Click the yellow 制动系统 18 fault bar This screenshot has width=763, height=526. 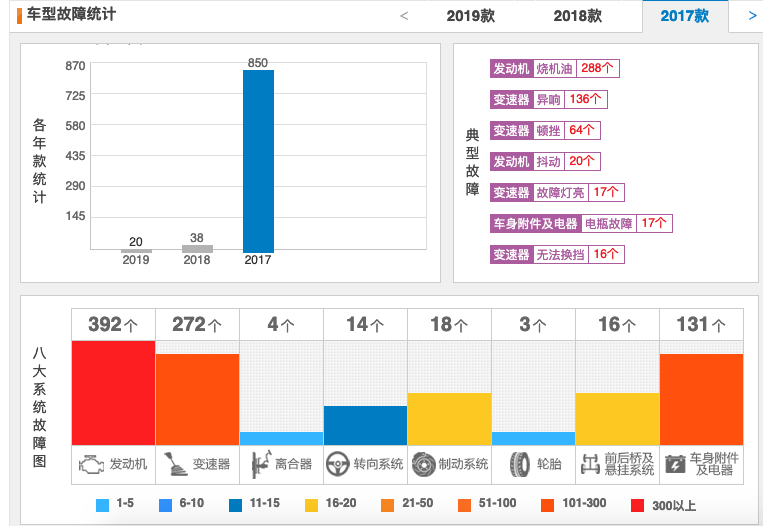(450, 419)
